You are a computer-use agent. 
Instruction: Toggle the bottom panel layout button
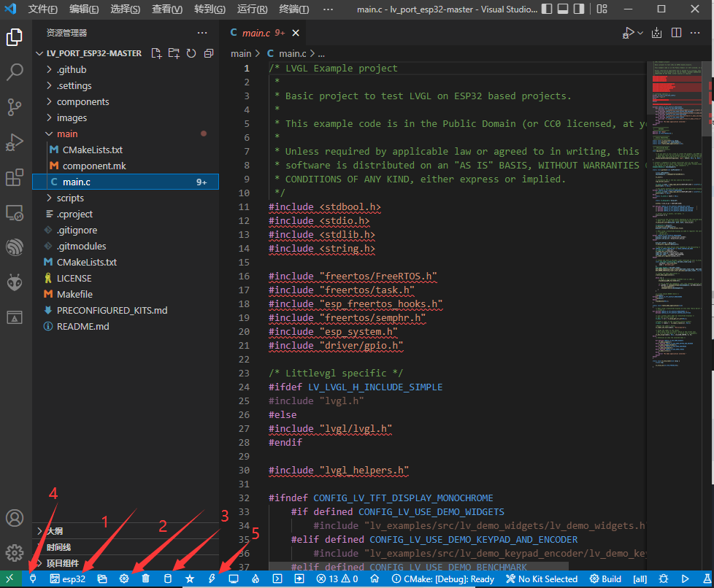(x=563, y=9)
